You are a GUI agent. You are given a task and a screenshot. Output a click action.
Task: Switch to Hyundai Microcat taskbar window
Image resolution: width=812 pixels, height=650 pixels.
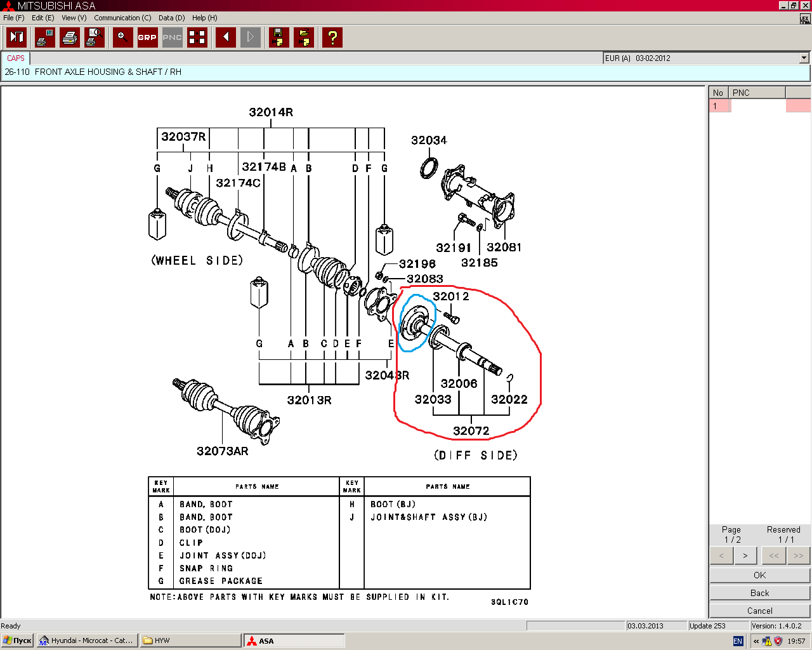pyautogui.click(x=86, y=640)
